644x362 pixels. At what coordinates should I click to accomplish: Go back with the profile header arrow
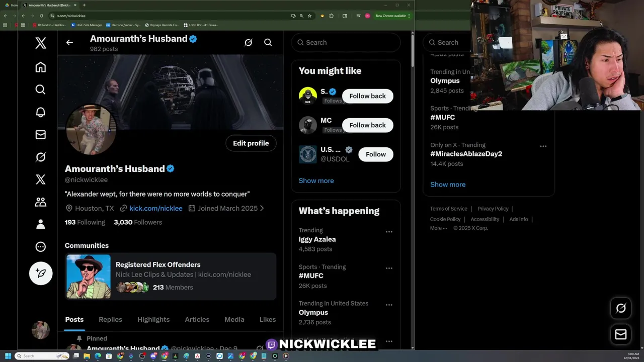[69, 43]
